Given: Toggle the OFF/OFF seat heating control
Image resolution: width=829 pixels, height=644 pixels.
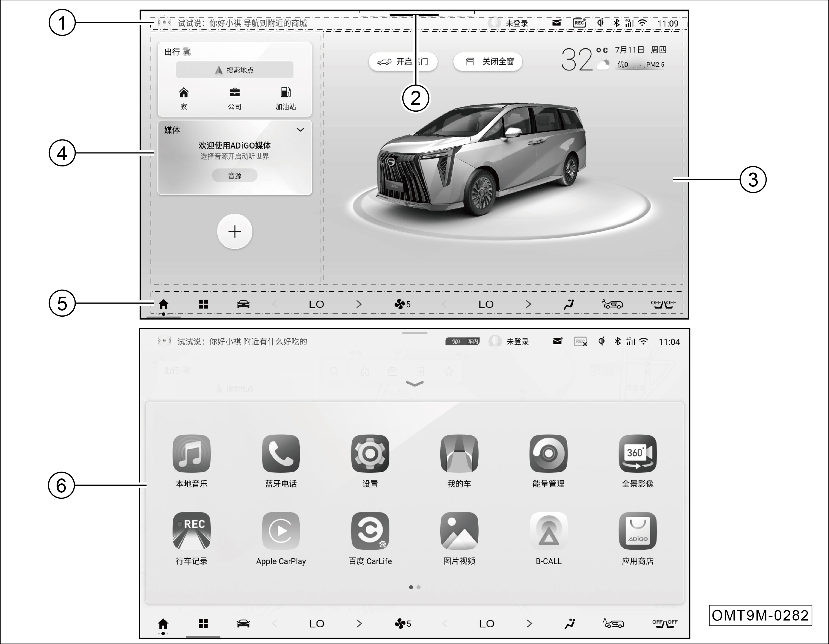Looking at the screenshot, I should point(663,304).
